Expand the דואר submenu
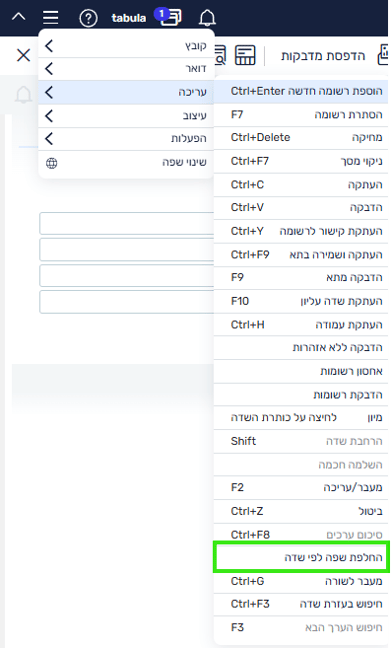The height and width of the screenshot is (648, 391). point(126,69)
